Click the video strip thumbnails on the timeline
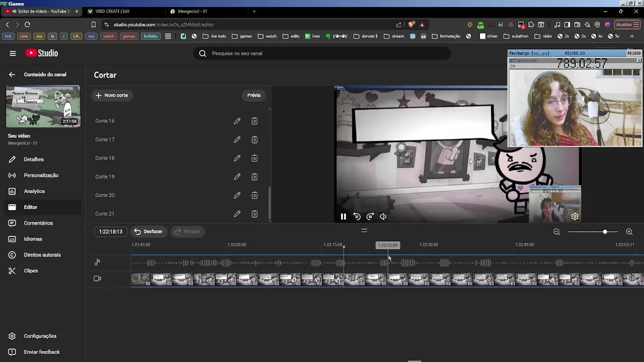The width and height of the screenshot is (644, 362). pyautogui.click(x=387, y=279)
